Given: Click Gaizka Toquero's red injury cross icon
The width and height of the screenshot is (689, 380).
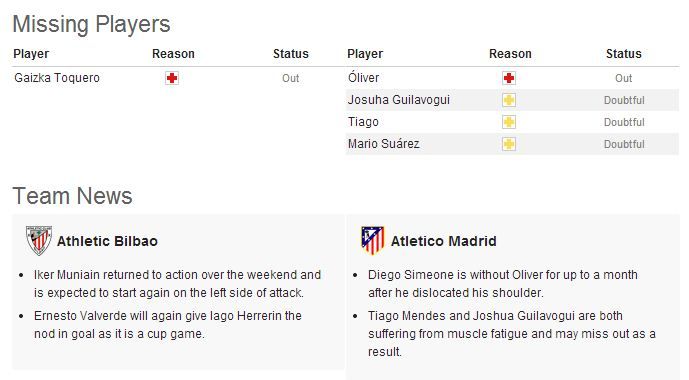Looking at the screenshot, I should (172, 78).
